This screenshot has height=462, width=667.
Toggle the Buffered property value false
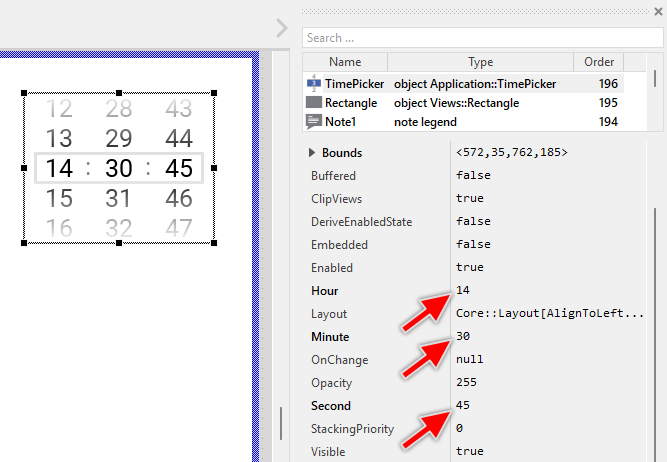coord(473,176)
